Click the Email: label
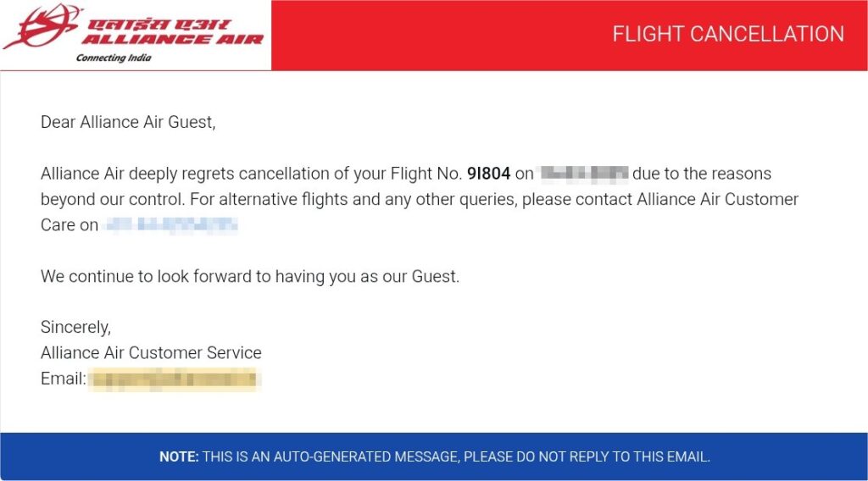This screenshot has width=868, height=481. point(63,379)
